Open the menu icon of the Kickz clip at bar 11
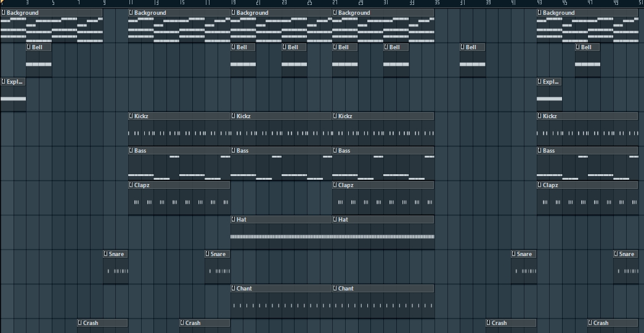 click(x=131, y=116)
